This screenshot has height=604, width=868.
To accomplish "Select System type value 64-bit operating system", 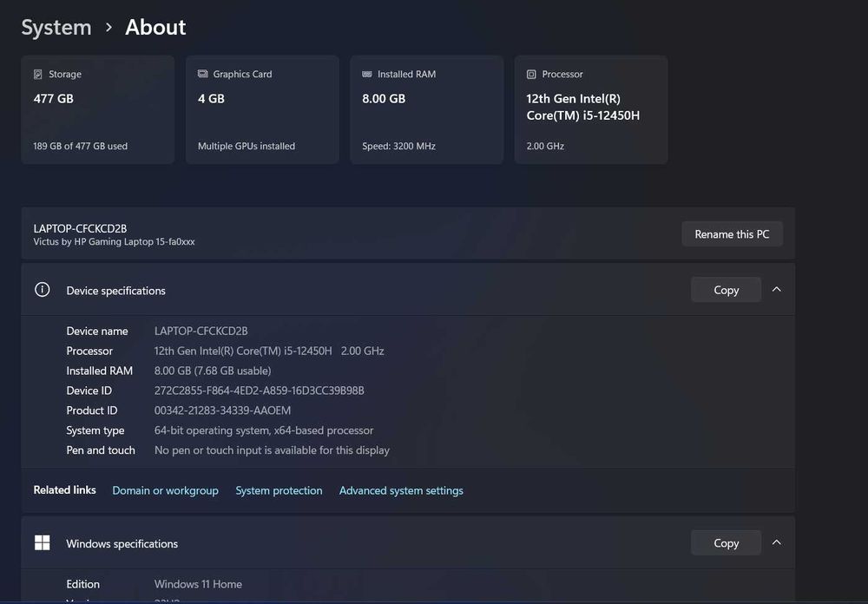I will 264,430.
